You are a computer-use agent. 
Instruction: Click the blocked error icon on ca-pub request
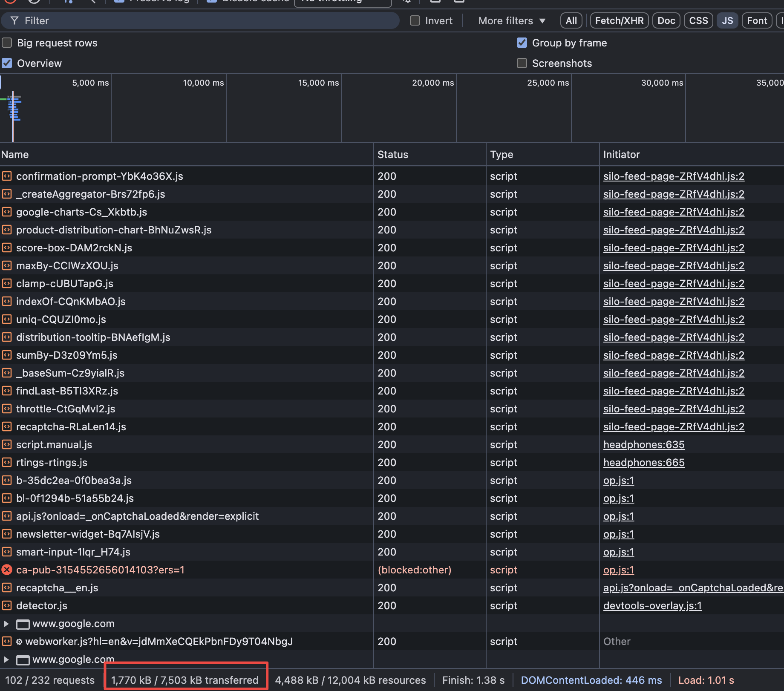tap(7, 570)
